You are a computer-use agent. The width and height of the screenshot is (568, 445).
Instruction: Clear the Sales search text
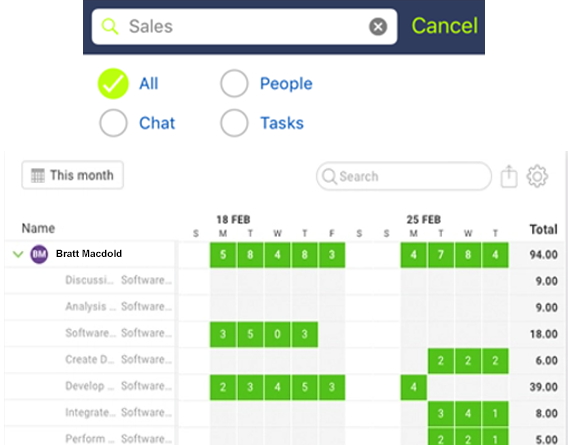[378, 27]
